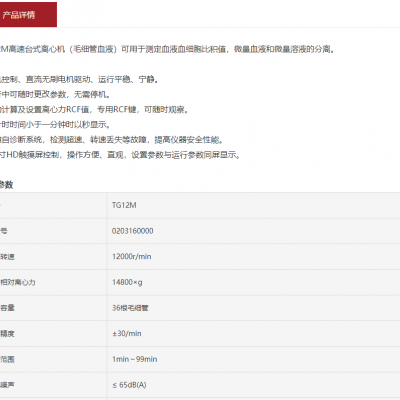The width and height of the screenshot is (400, 400).
Task: Click the 噪声 row label
Action: coord(7,385)
